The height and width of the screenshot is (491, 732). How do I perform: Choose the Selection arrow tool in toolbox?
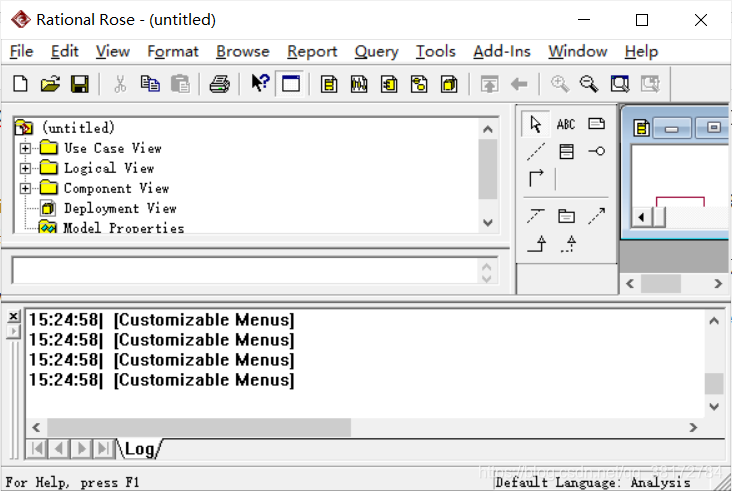pyautogui.click(x=535, y=124)
